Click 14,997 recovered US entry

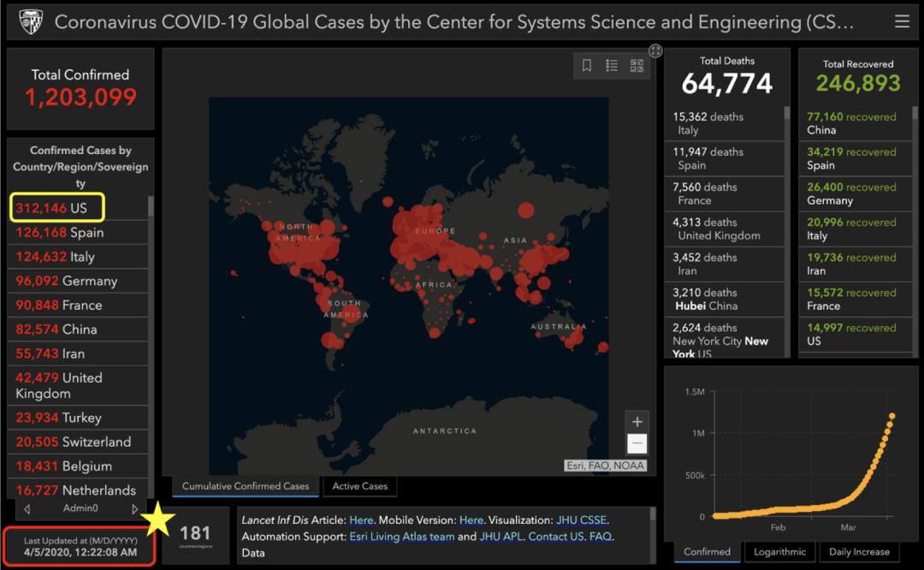coord(855,335)
